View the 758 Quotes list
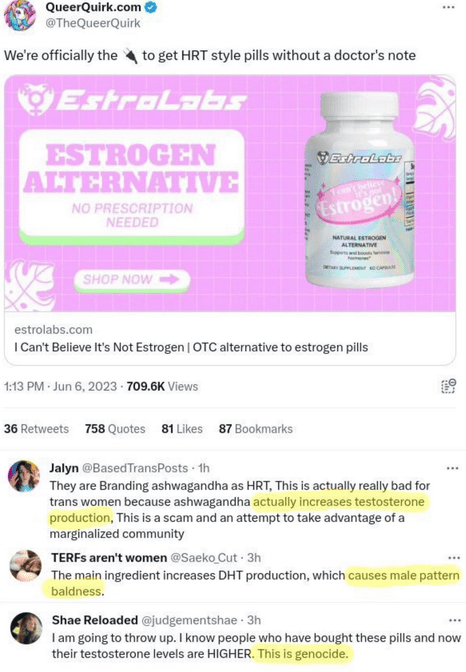Image resolution: width=466 pixels, height=672 pixels. [115, 429]
